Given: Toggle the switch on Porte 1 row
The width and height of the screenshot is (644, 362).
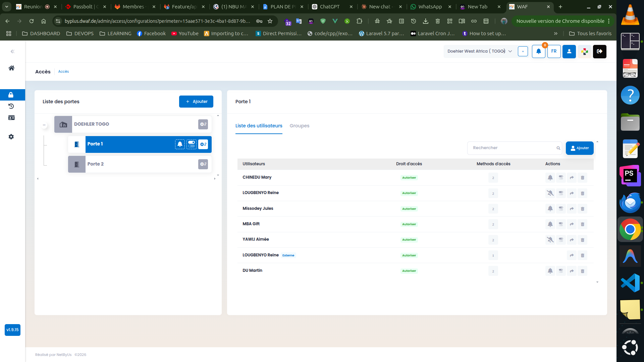Looking at the screenshot, I should (x=192, y=144).
